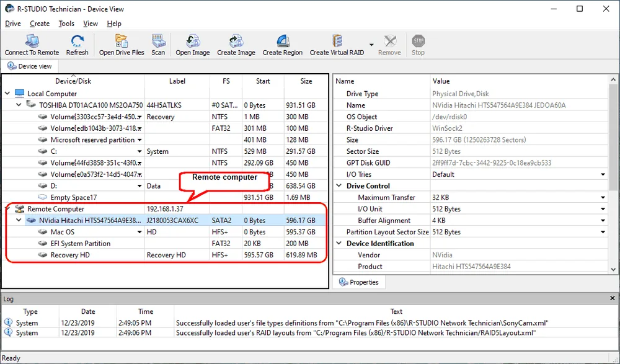Open the Tools menu

[x=66, y=24]
